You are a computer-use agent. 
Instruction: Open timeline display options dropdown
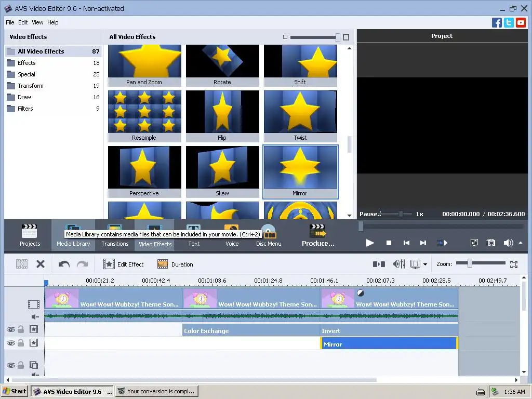[425, 264]
